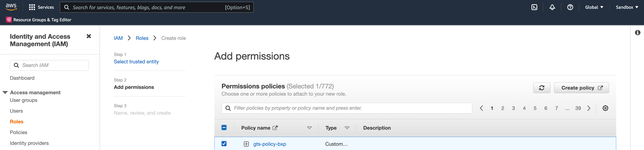Expand details for gts-policy-bxp policy
644x150 pixels.
click(246, 144)
